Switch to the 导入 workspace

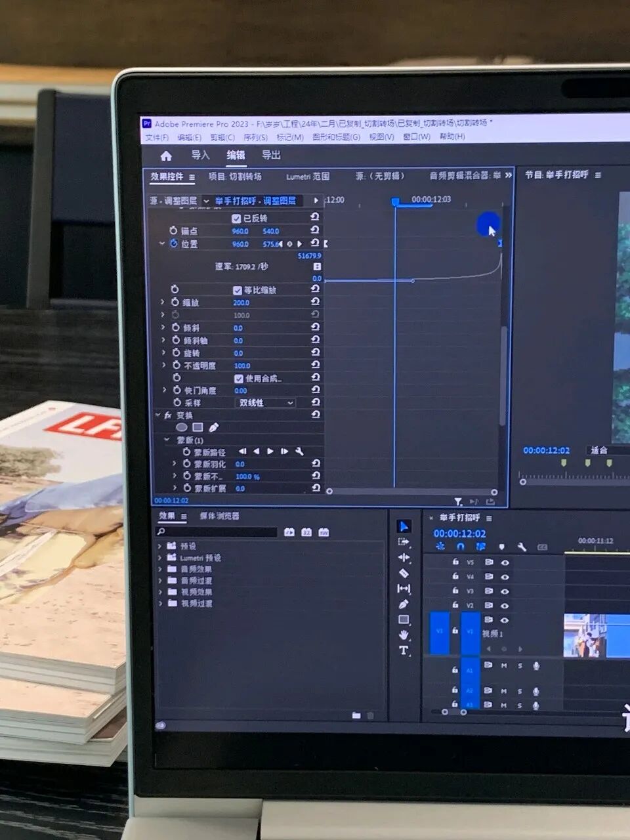click(200, 155)
